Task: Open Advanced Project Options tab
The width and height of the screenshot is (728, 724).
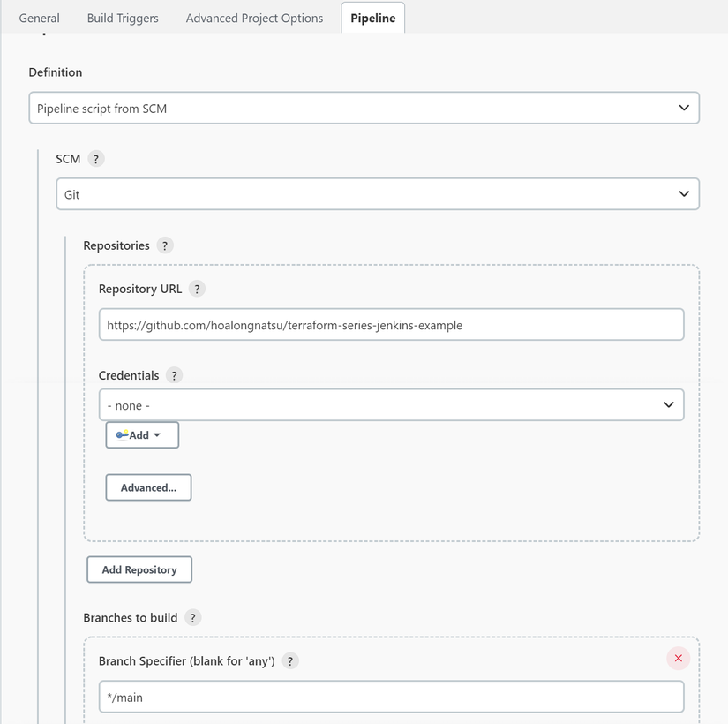Action: [x=254, y=19]
